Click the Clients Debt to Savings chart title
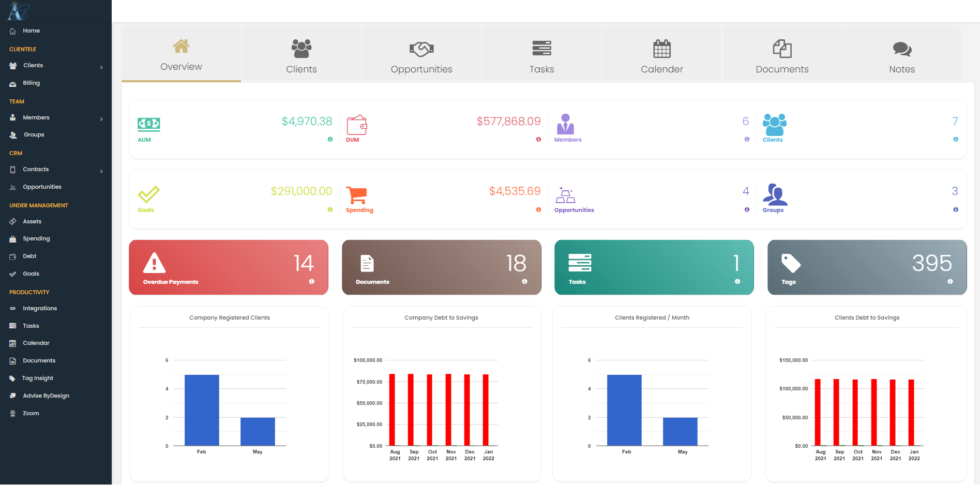 pyautogui.click(x=867, y=318)
